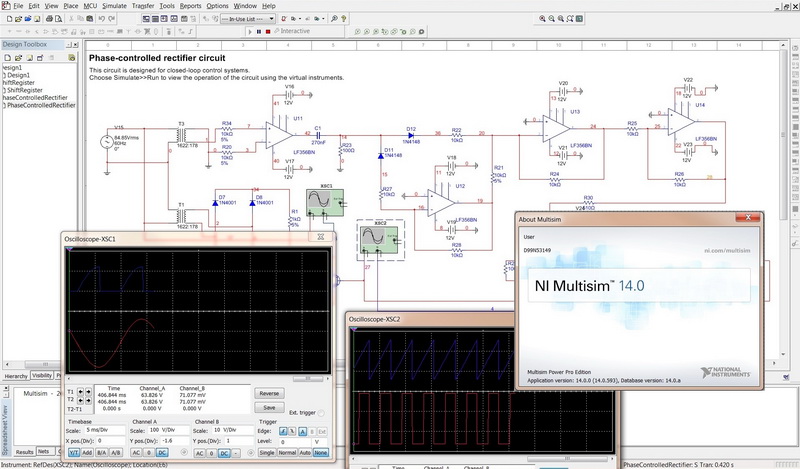Click the zoom in magnifier icon
Screen dimensions: 800x469
[542, 18]
